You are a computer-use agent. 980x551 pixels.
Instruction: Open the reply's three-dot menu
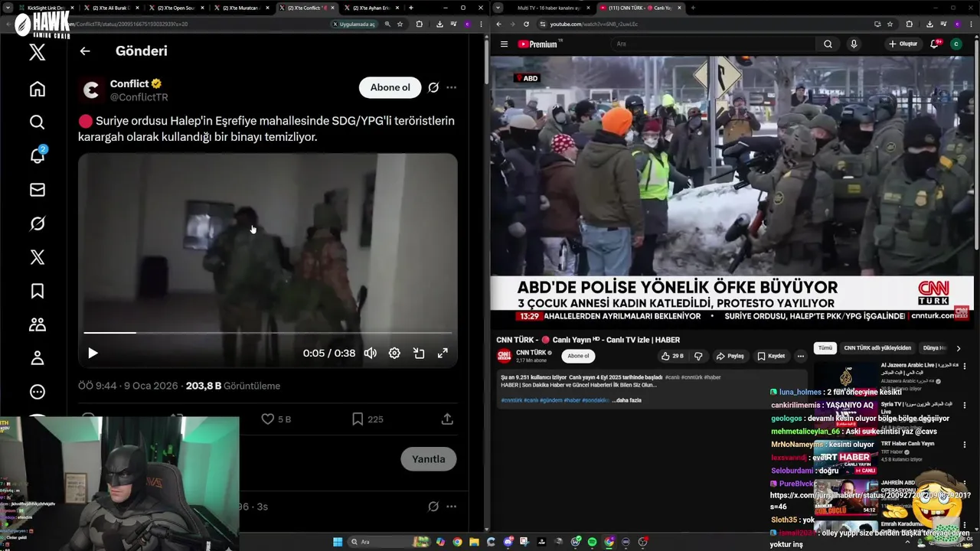[x=452, y=506]
